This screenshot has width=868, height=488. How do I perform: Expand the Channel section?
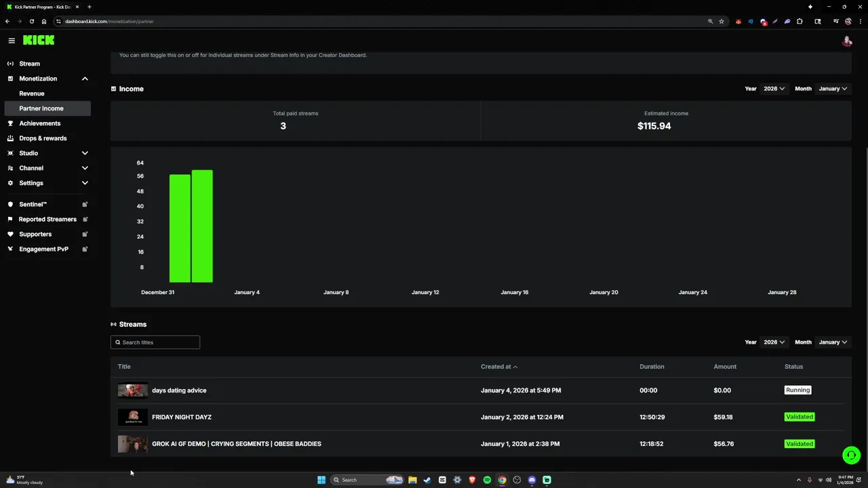click(x=85, y=168)
